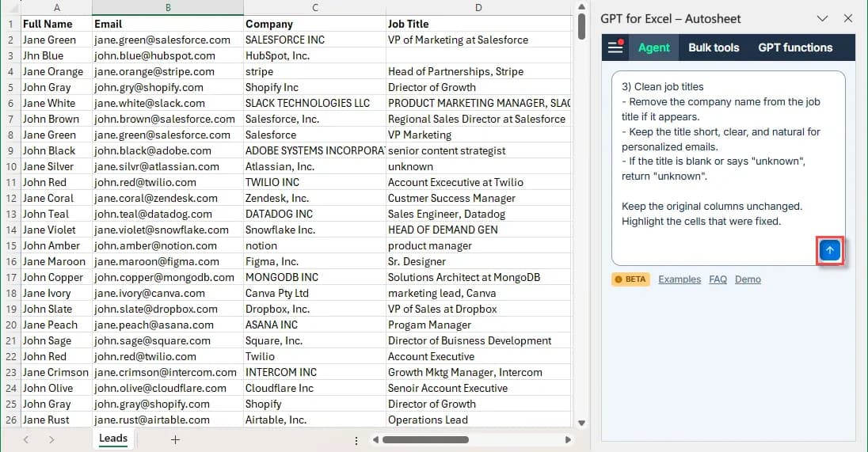The image size is (868, 452).
Task: Switch to the Agent tab
Action: (x=653, y=47)
